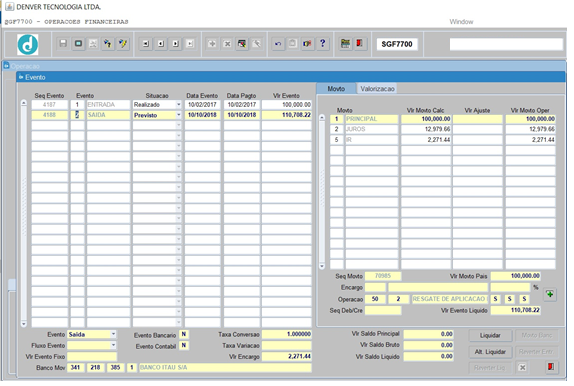Click the monitor-shaped icon next to Save
Viewport: 574px width, 386px height.
(78, 44)
